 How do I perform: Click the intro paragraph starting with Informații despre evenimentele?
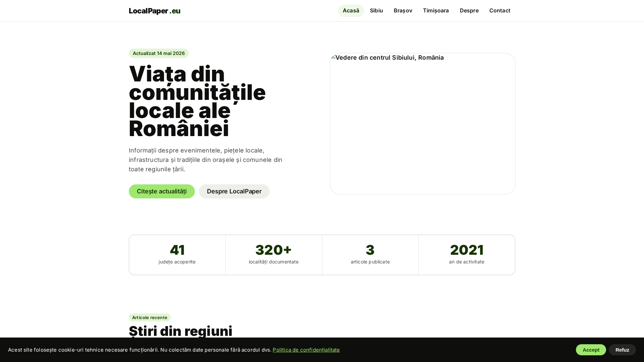coord(206,160)
